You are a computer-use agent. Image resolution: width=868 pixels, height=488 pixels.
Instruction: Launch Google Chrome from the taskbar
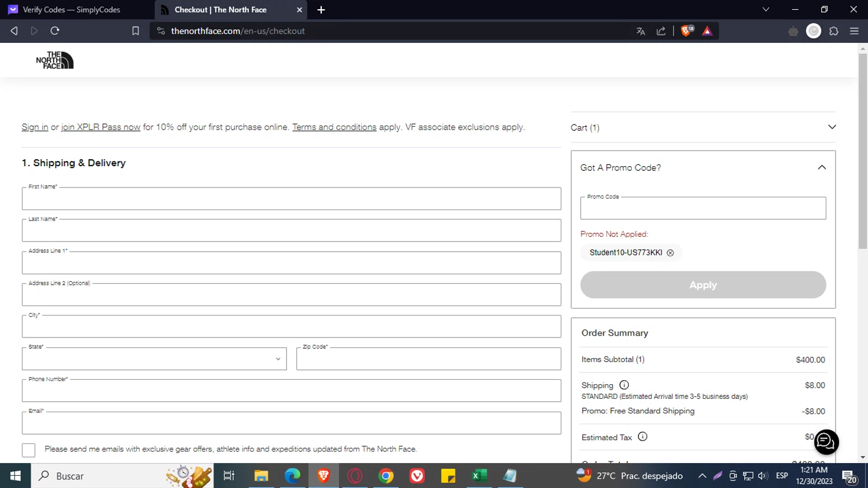(x=386, y=476)
